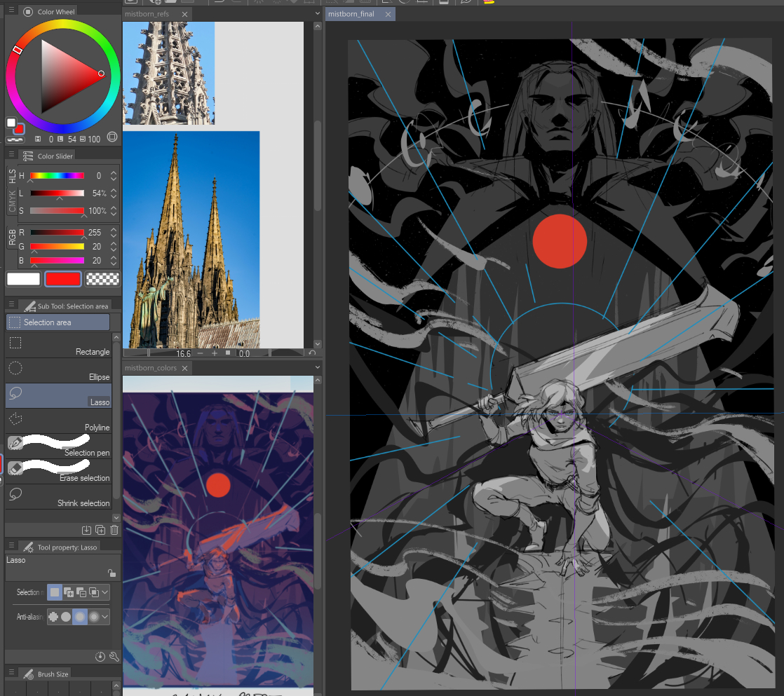Image resolution: width=784 pixels, height=696 pixels.
Task: Enable Add to selection mode
Action: pyautogui.click(x=69, y=592)
